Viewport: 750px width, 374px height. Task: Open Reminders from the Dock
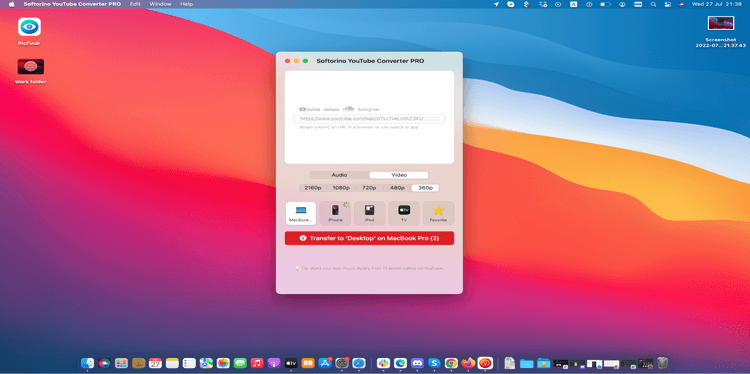point(189,363)
